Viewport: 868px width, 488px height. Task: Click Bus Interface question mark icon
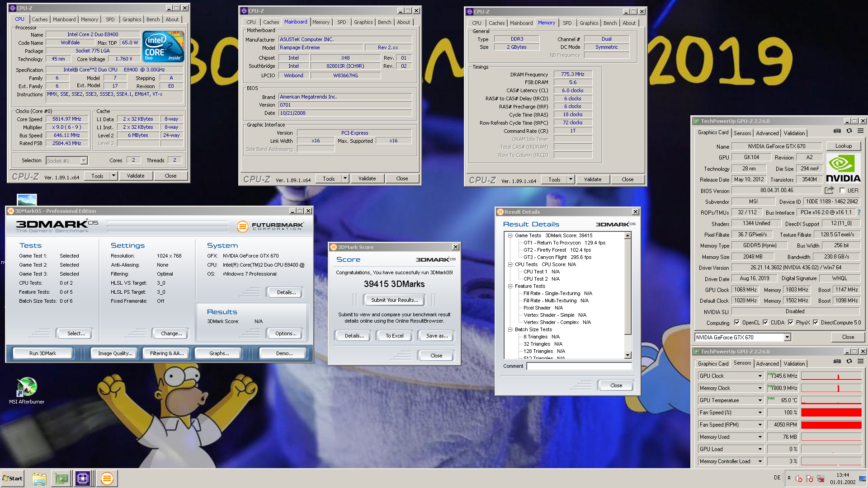coord(859,212)
